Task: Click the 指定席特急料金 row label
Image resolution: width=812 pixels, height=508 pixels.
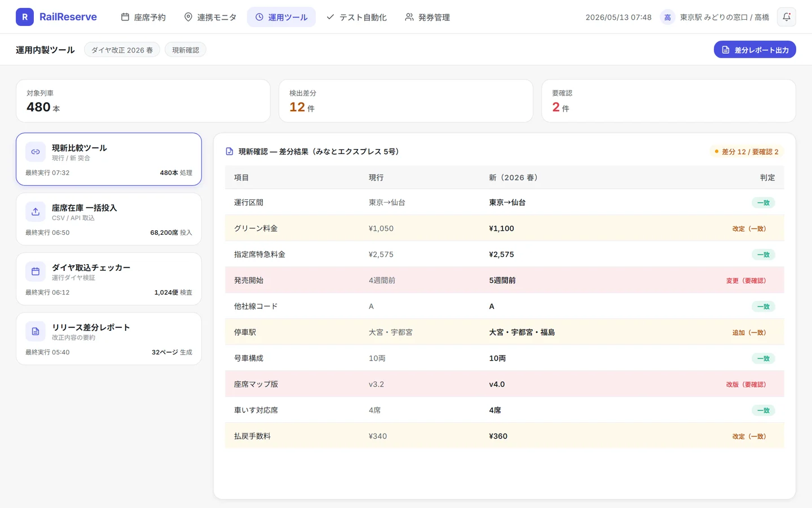Action: tap(260, 255)
